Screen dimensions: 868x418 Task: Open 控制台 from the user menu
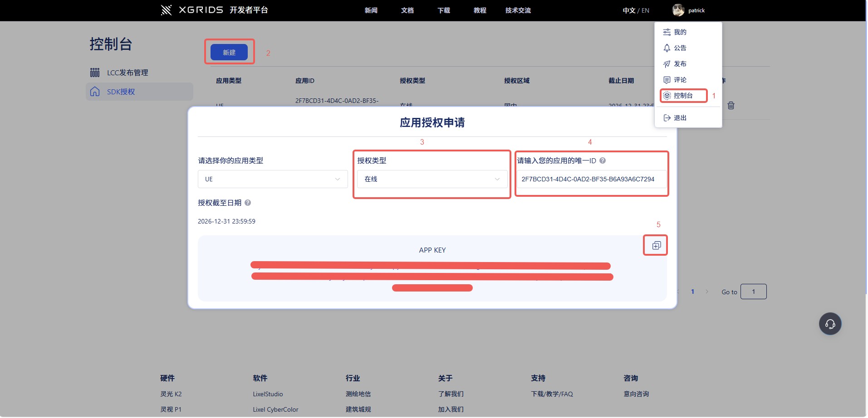pos(684,96)
